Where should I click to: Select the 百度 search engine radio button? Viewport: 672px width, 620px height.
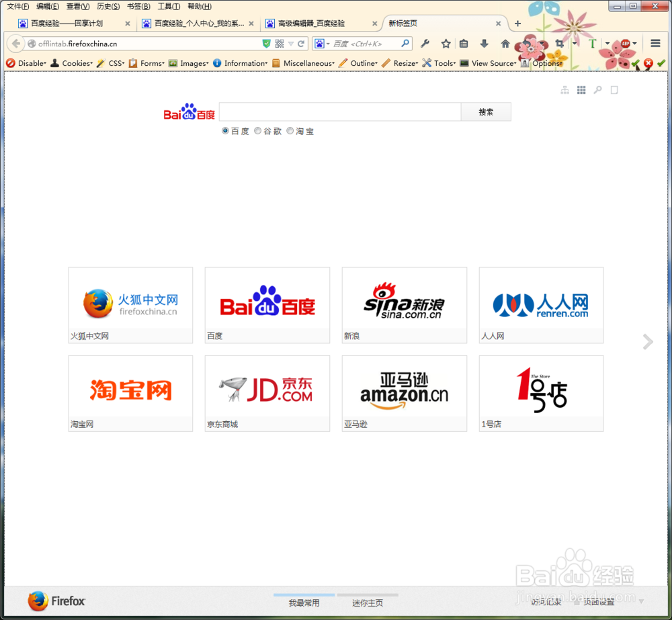[x=225, y=131]
